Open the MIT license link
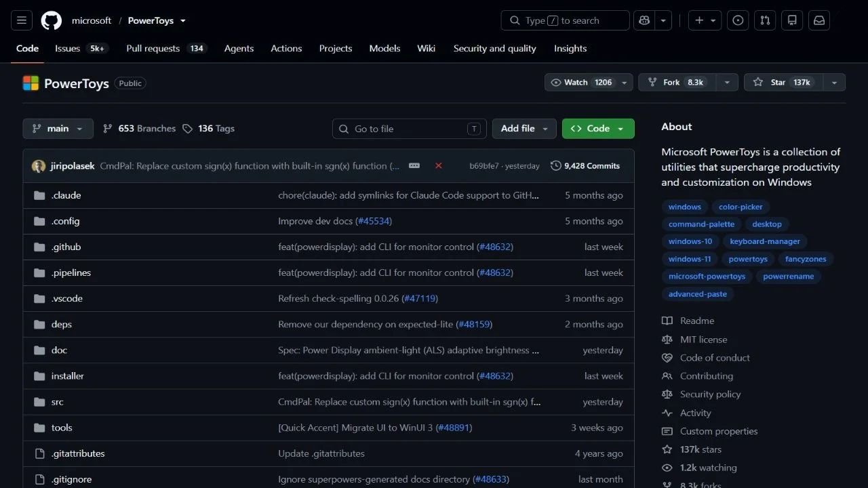The height and width of the screenshot is (488, 868). (x=703, y=340)
